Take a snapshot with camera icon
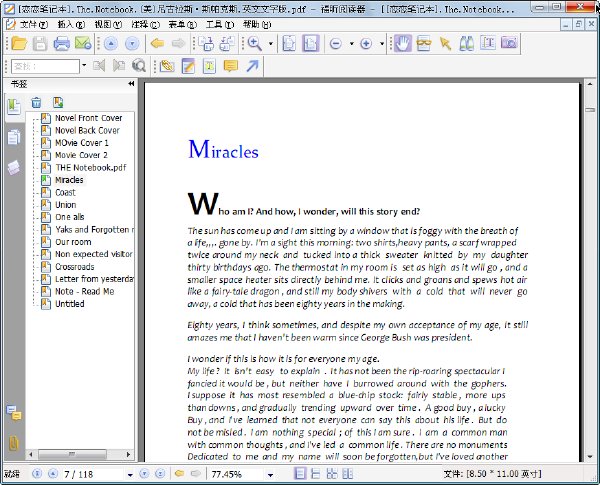Image resolution: width=600 pixels, height=485 pixels. pyautogui.click(x=509, y=42)
